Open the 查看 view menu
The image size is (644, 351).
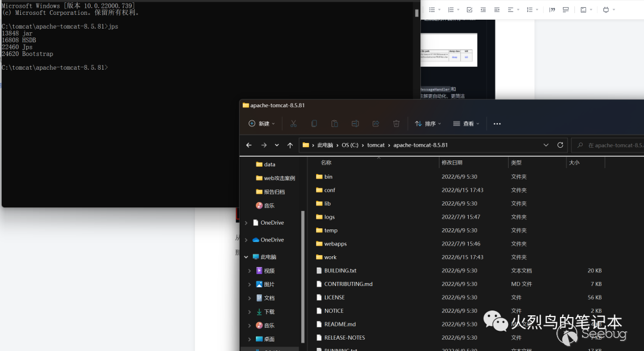[466, 123]
